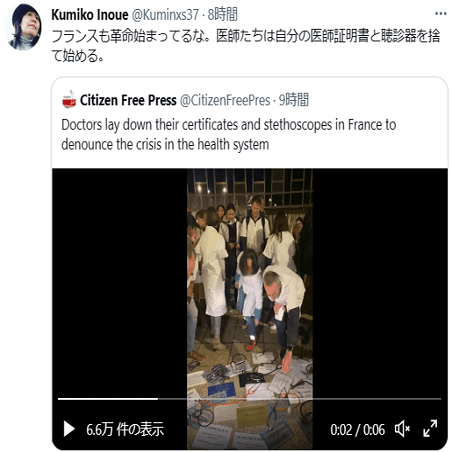Open the quoted tweet's English text
The height and width of the screenshot is (452, 452).
pyautogui.click(x=229, y=135)
